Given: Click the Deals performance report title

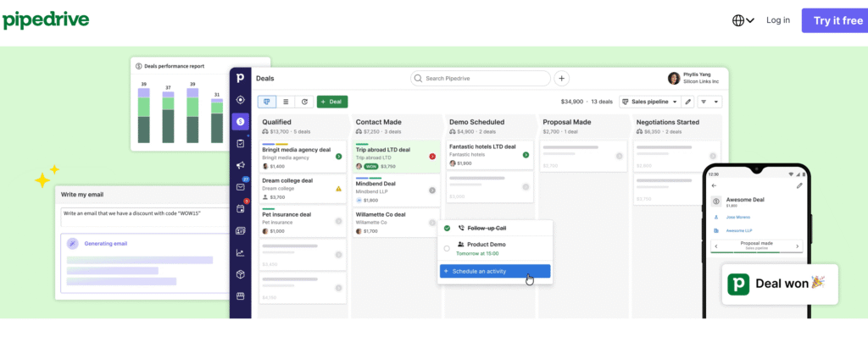Looking at the screenshot, I should tap(175, 66).
